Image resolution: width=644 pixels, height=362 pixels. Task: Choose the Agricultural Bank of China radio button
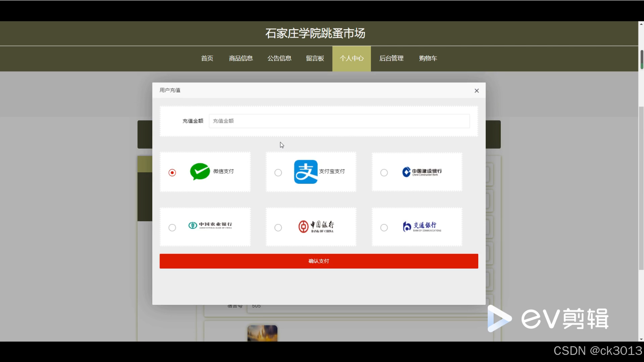[172, 228]
